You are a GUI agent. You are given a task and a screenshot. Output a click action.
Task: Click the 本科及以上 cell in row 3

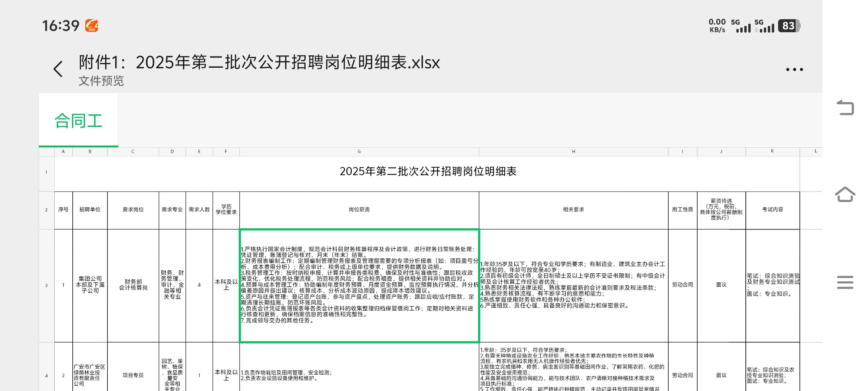(226, 285)
